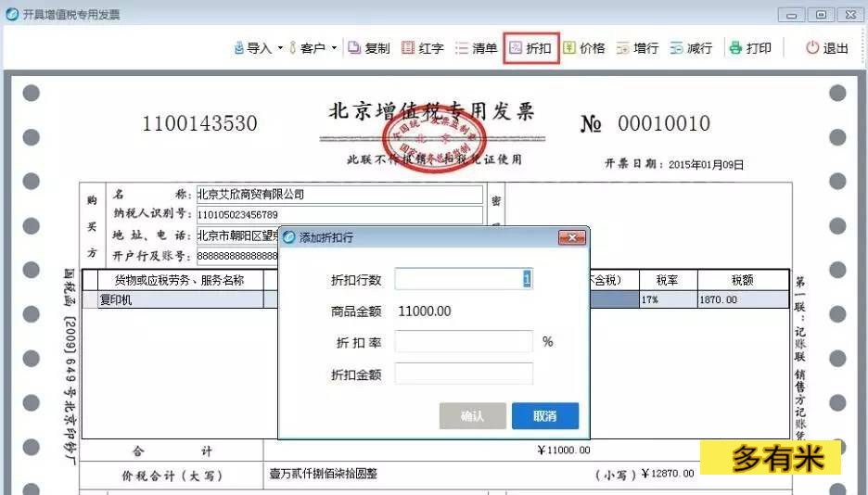
Task: Click the 导入 (Import) toolbar icon
Action: (251, 48)
